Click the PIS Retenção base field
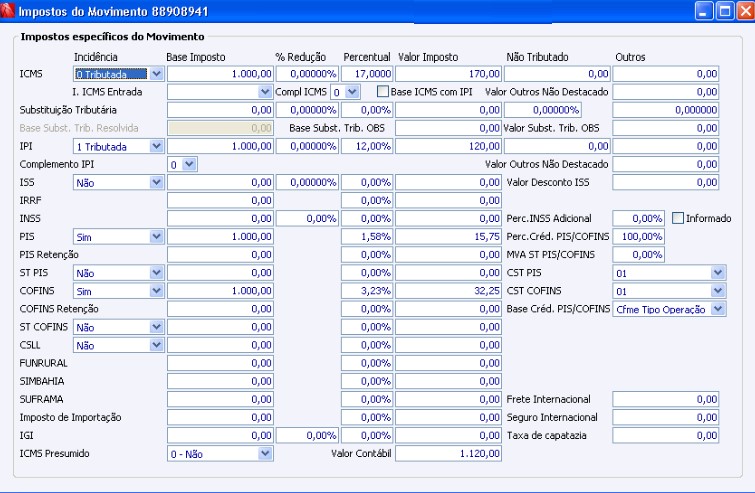 [x=221, y=254]
